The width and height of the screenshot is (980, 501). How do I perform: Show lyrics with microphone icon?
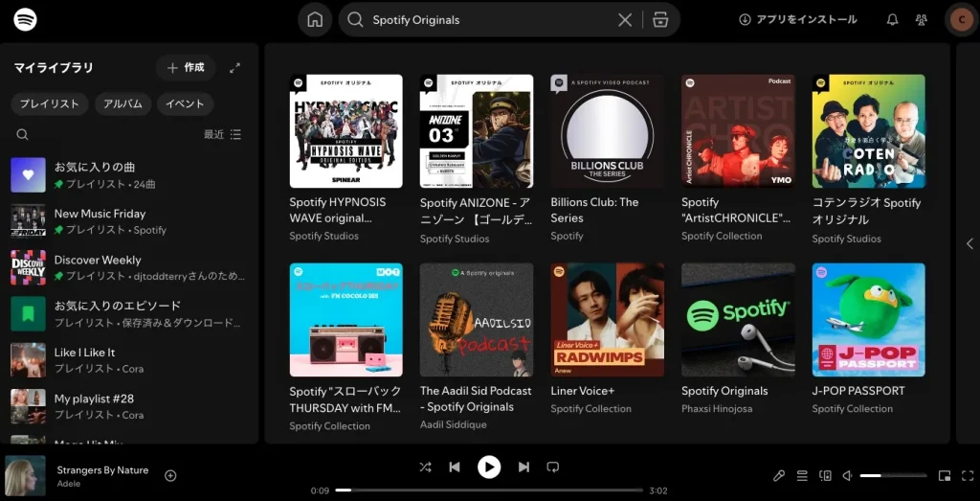point(779,476)
